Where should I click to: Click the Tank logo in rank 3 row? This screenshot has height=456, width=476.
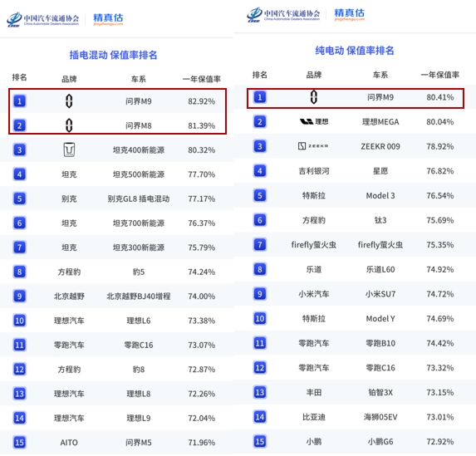pos(69,150)
